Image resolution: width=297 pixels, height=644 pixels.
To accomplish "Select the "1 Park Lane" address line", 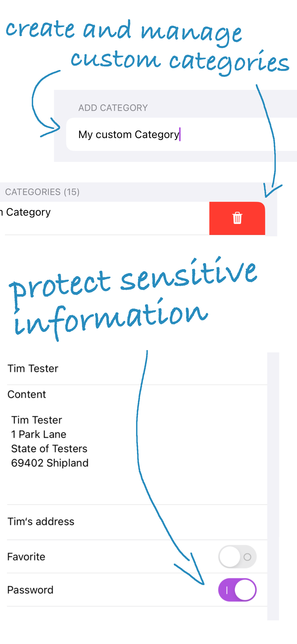I will point(38,434).
